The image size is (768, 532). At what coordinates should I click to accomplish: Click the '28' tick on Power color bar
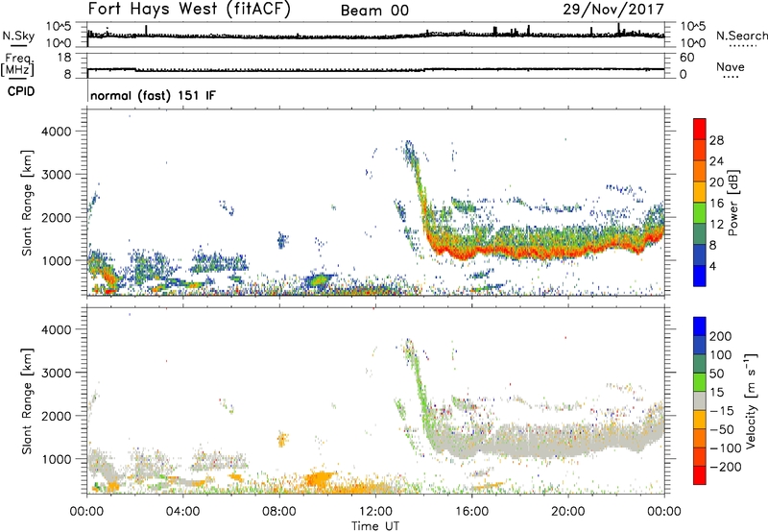pos(716,140)
